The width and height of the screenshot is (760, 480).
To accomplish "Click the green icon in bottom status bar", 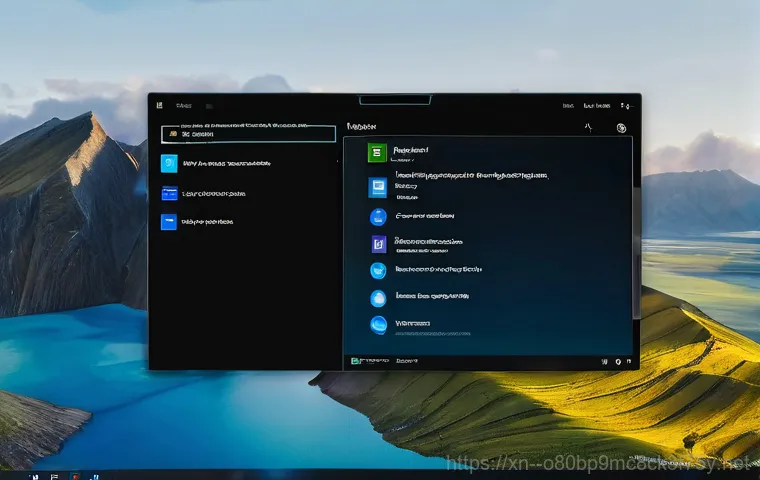I will tap(356, 360).
